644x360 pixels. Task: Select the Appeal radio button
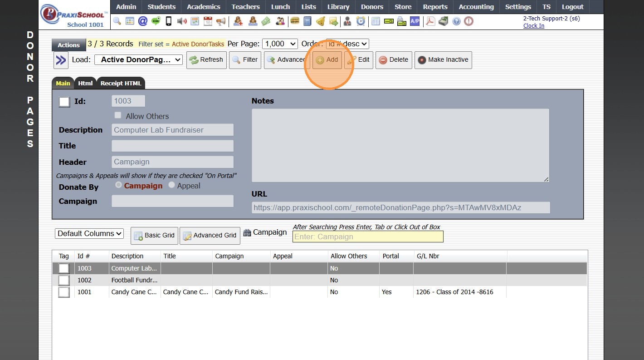pos(171,185)
